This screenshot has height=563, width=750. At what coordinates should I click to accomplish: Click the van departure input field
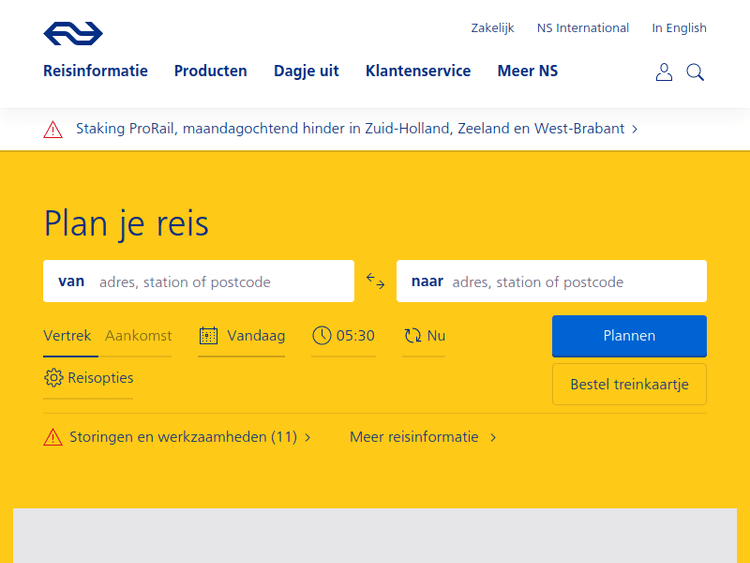point(220,282)
